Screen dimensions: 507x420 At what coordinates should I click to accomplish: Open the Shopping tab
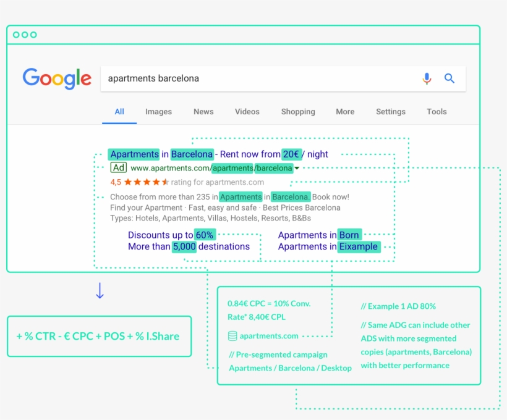(298, 112)
